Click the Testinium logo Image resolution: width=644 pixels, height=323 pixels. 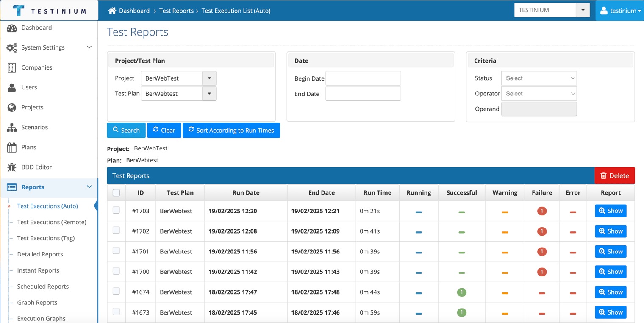pyautogui.click(x=49, y=11)
